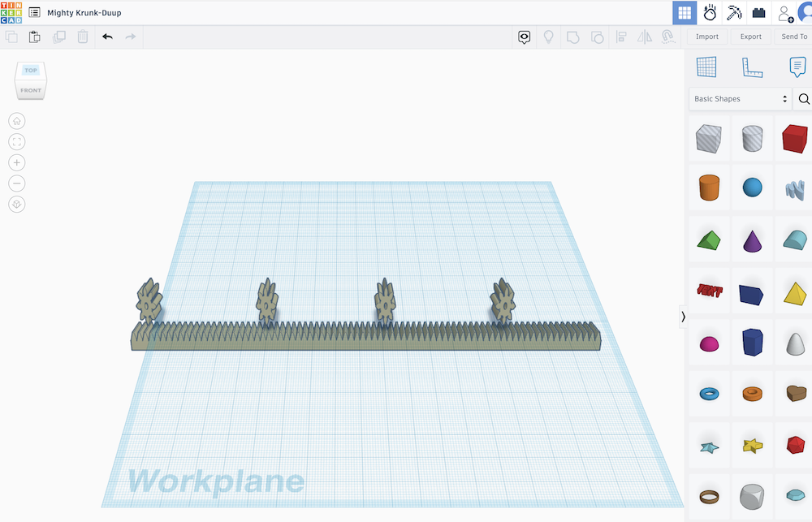Switch to Bricks view

click(x=759, y=12)
